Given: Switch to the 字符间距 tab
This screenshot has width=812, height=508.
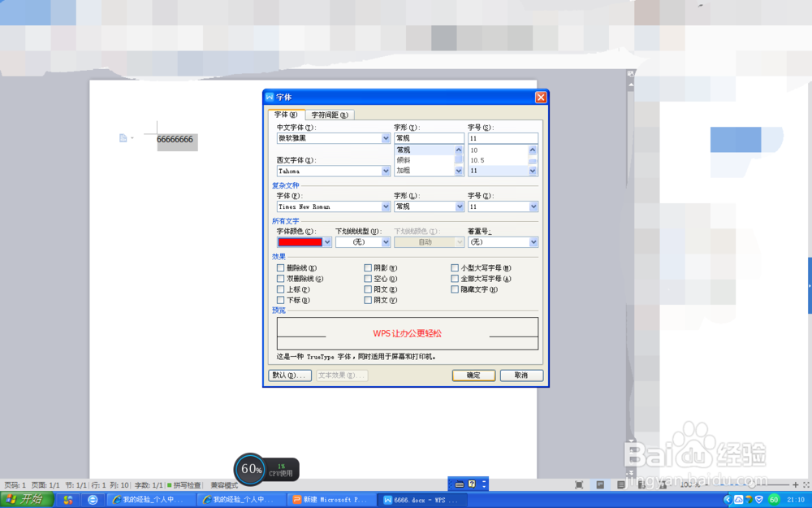Looking at the screenshot, I should (x=330, y=115).
